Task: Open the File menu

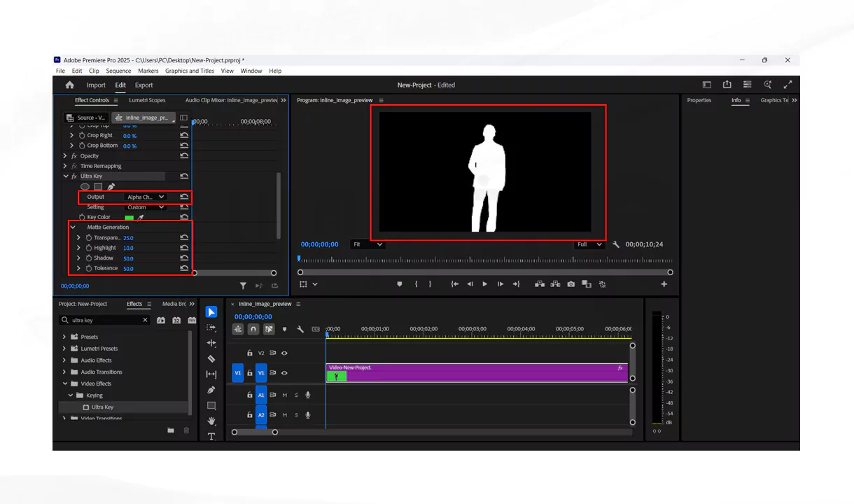Action: pos(60,71)
